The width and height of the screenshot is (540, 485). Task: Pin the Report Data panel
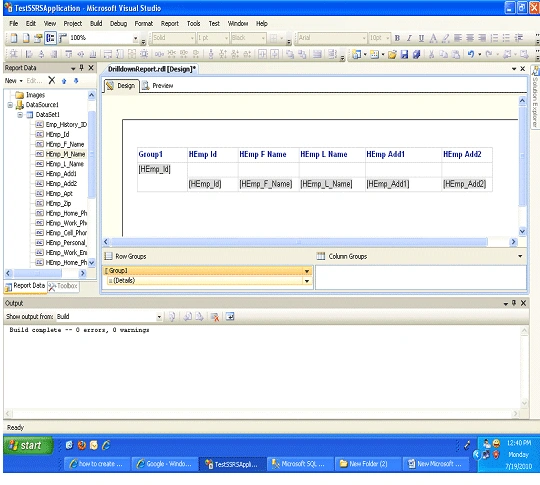[82, 68]
